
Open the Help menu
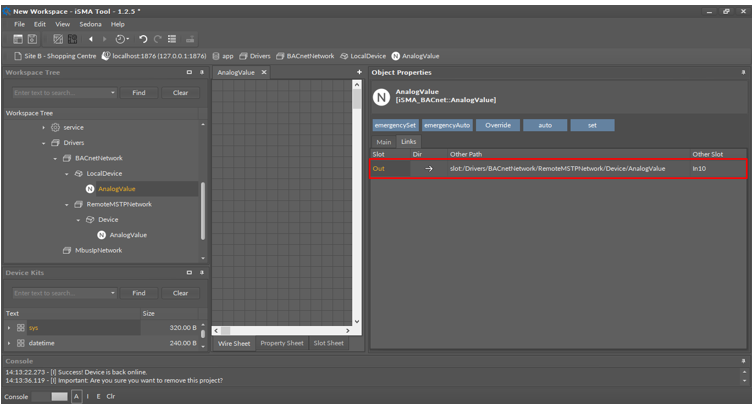(118, 24)
